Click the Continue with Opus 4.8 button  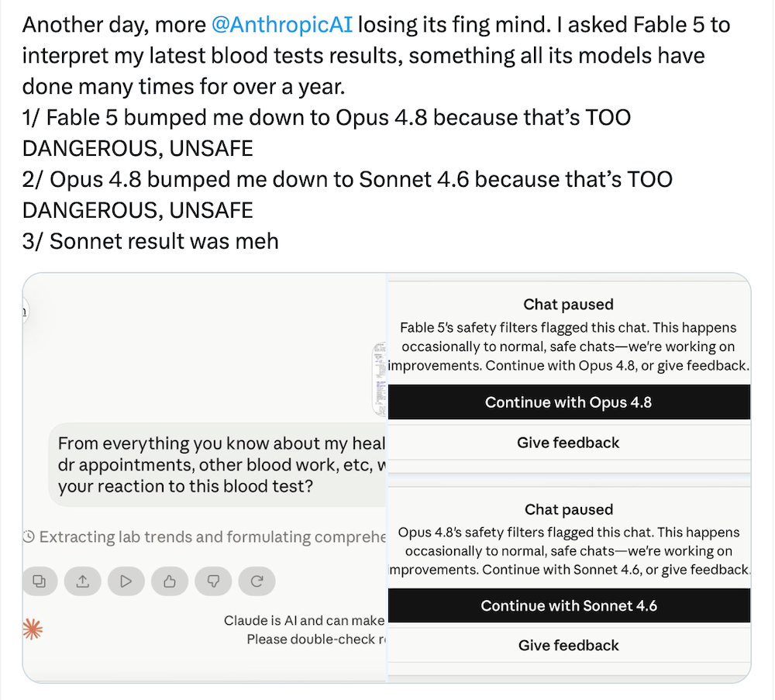[x=569, y=402]
